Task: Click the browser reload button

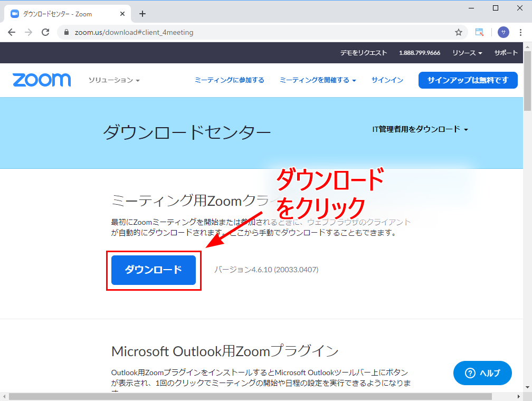Action: [45, 32]
